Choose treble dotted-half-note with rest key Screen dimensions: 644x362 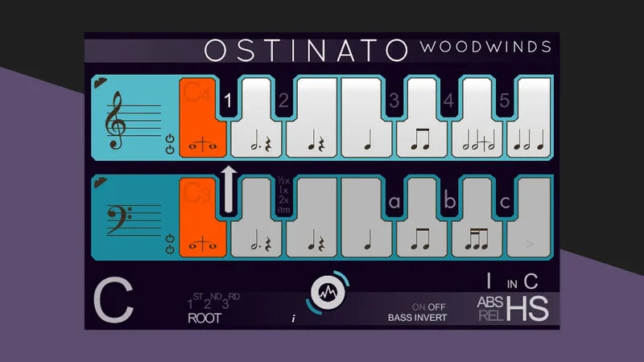pyautogui.click(x=256, y=117)
